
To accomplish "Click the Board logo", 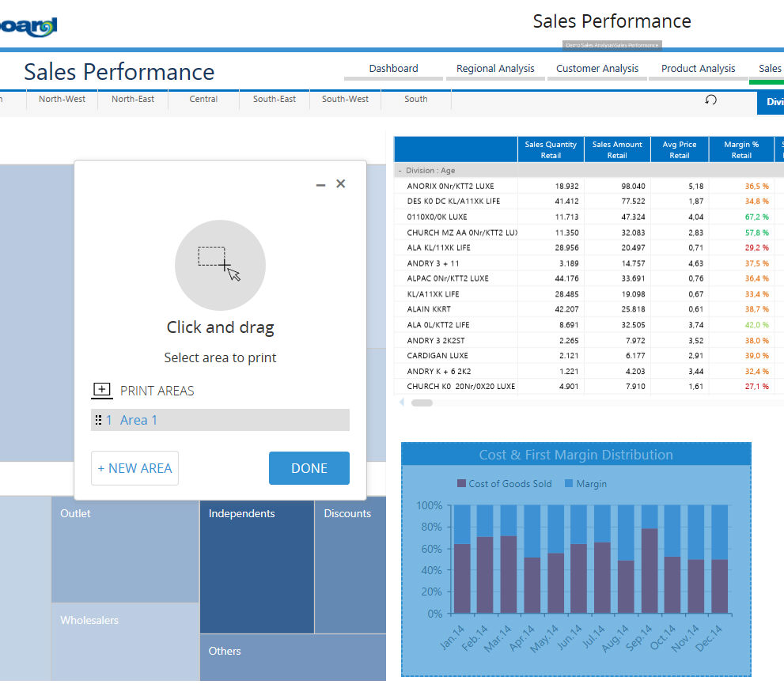I will tap(28, 26).
